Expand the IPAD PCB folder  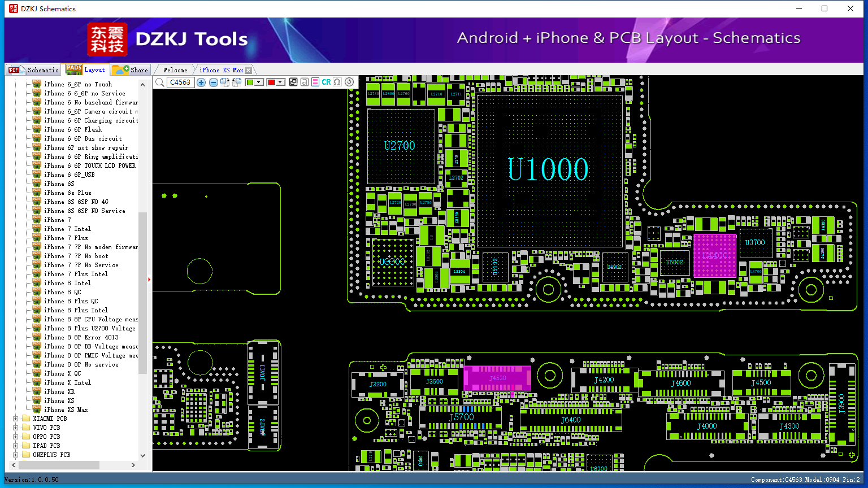coord(16,446)
